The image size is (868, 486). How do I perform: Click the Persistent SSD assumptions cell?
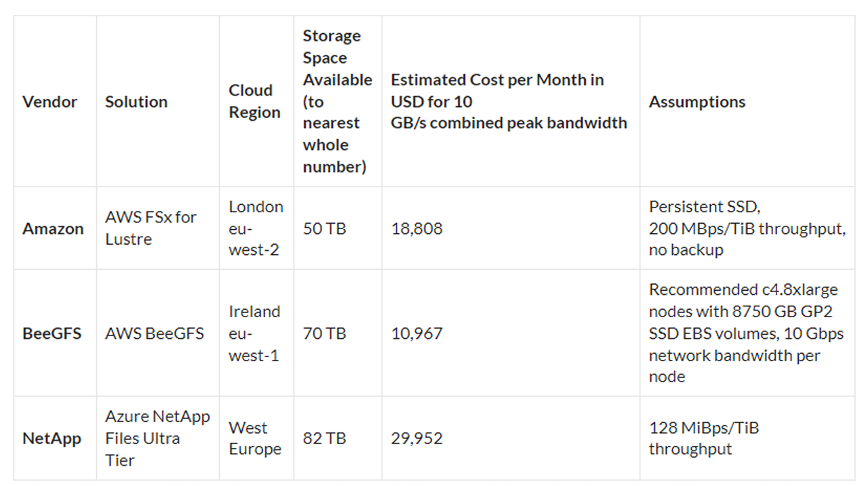pos(747,228)
